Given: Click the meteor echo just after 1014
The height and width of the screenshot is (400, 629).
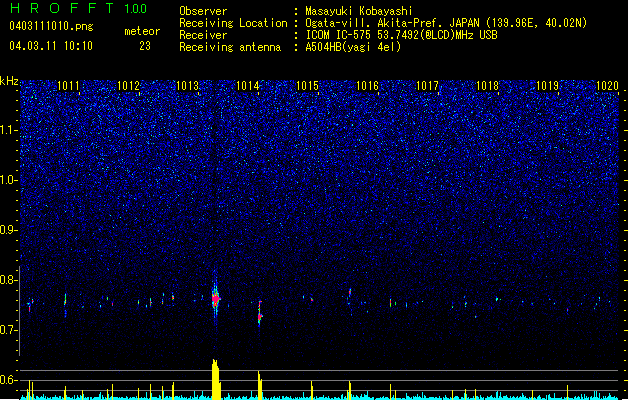Looking at the screenshot, I should point(260,314).
